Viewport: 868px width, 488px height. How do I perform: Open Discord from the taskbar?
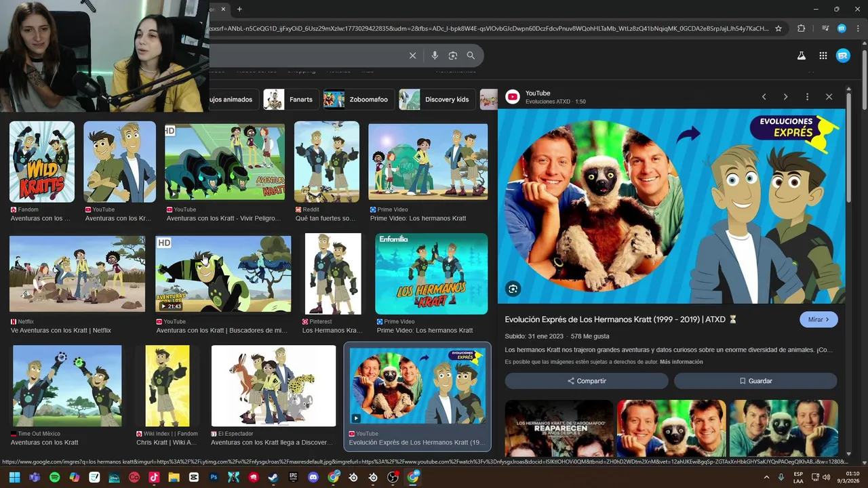click(x=313, y=477)
